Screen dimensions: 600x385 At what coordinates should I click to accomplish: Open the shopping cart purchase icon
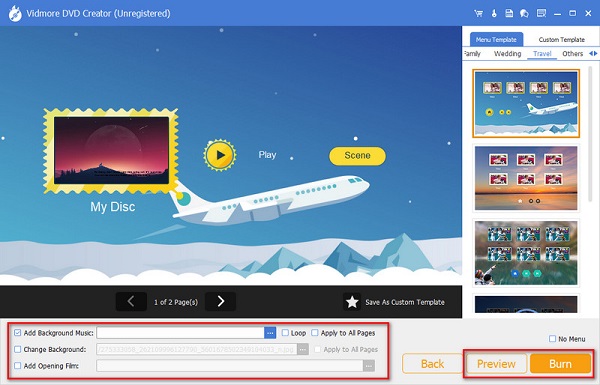tap(478, 13)
